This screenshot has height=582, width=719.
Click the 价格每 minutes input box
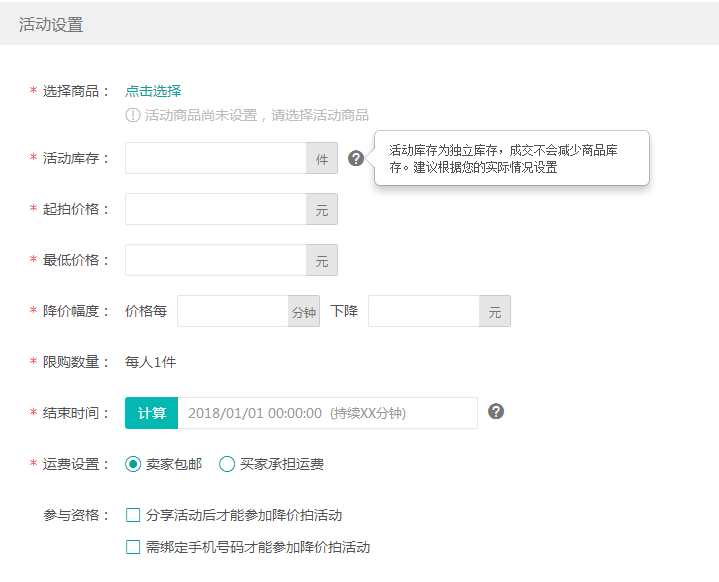233,311
